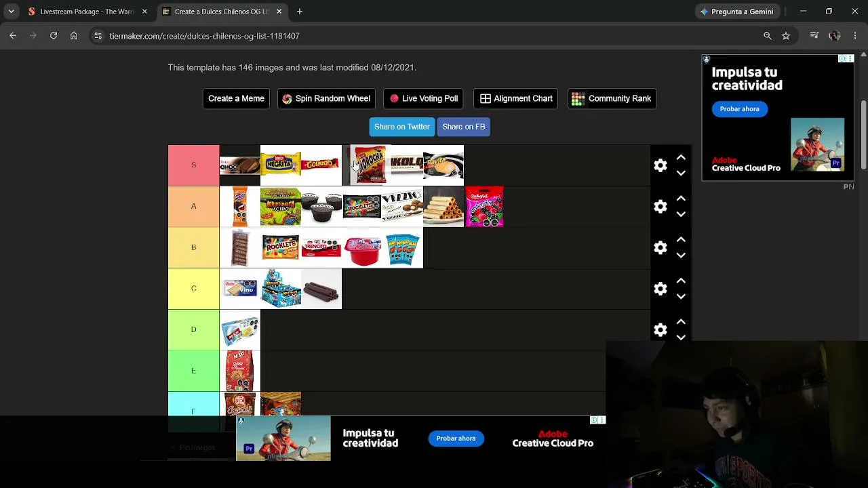Image resolution: width=868 pixels, height=488 pixels.
Task: Move the B tier row down
Action: click(x=681, y=256)
